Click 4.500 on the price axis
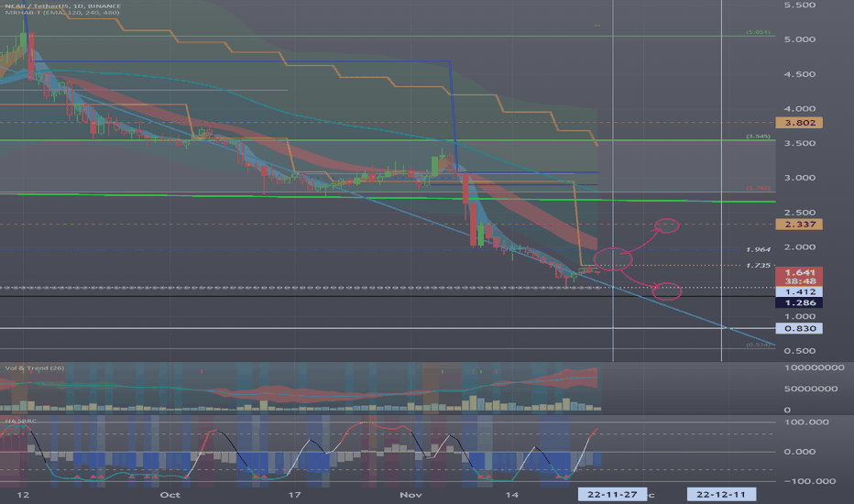Screen dimensions: 854x504 (x=800, y=74)
